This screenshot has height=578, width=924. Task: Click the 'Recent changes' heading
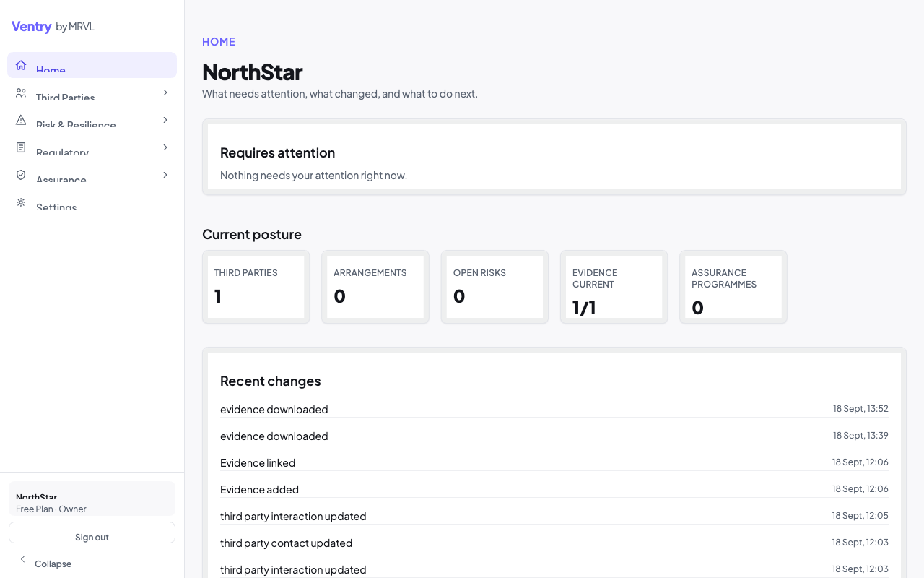[x=270, y=381]
